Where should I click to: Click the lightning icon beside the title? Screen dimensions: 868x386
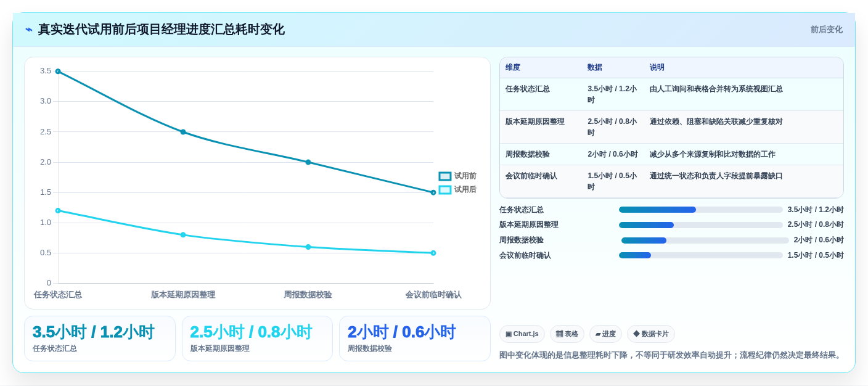click(29, 30)
